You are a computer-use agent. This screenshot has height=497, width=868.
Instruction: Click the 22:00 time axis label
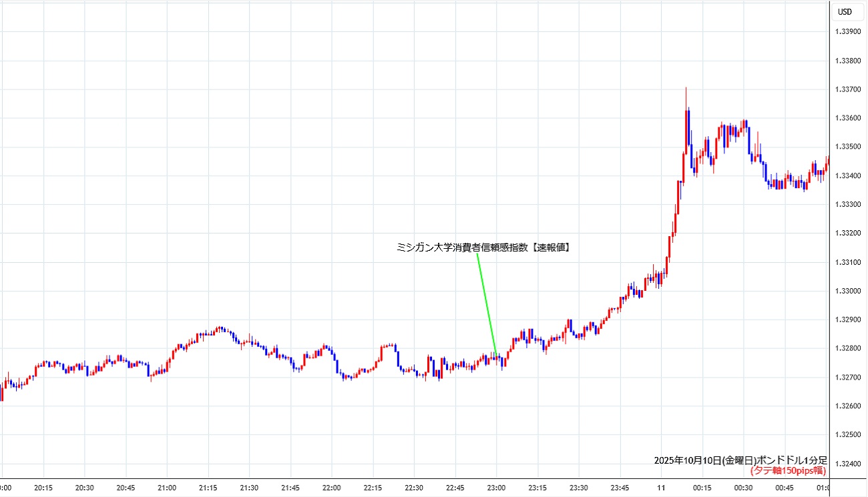point(332,488)
